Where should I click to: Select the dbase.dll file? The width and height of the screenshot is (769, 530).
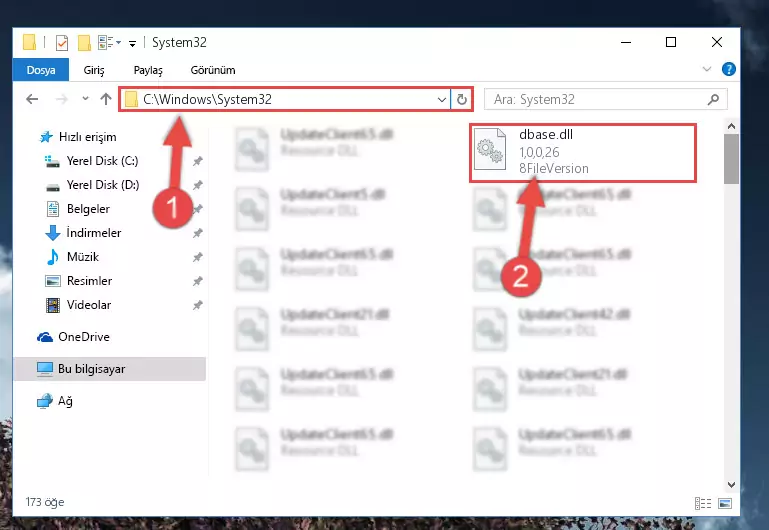click(583, 152)
